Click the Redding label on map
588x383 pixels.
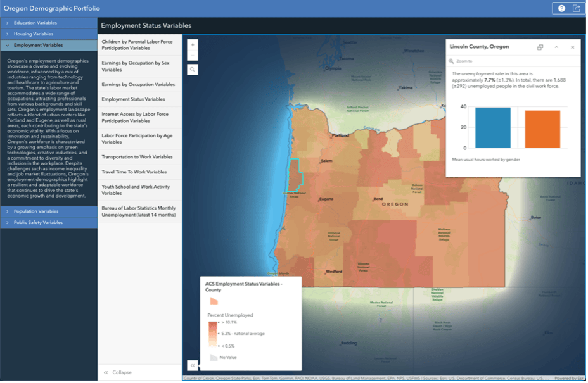tap(350, 344)
